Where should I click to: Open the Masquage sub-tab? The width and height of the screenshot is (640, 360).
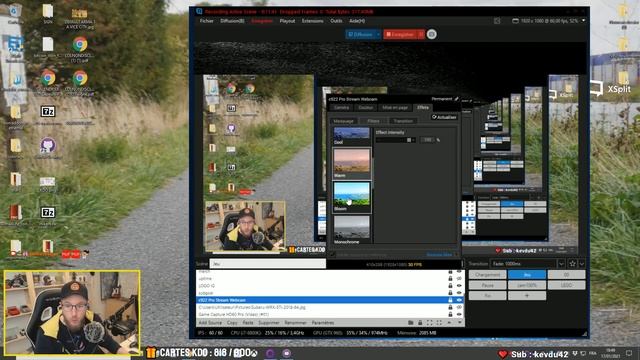click(344, 121)
